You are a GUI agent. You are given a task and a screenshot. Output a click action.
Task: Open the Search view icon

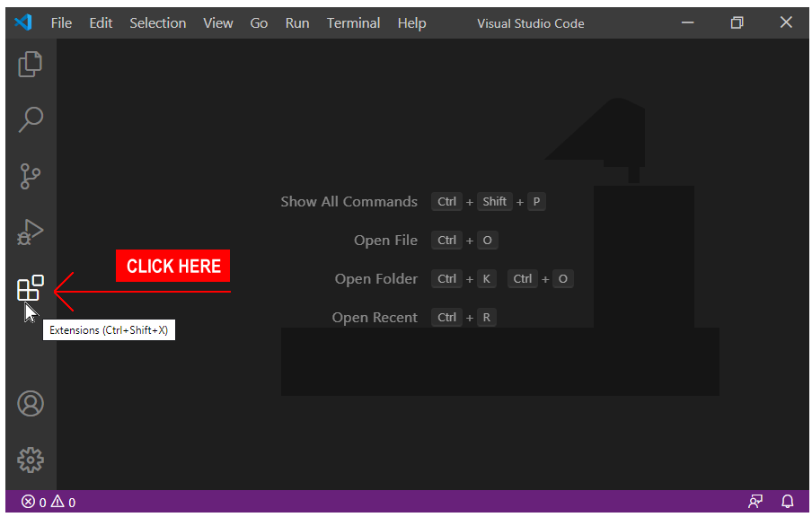(x=31, y=119)
